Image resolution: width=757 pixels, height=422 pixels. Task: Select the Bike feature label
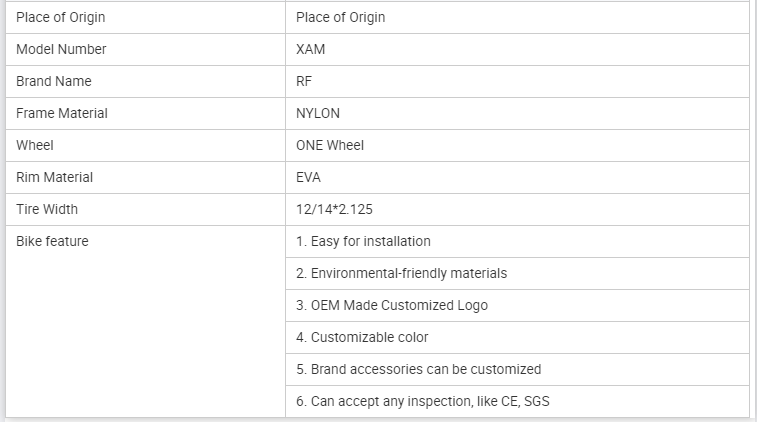pos(52,241)
